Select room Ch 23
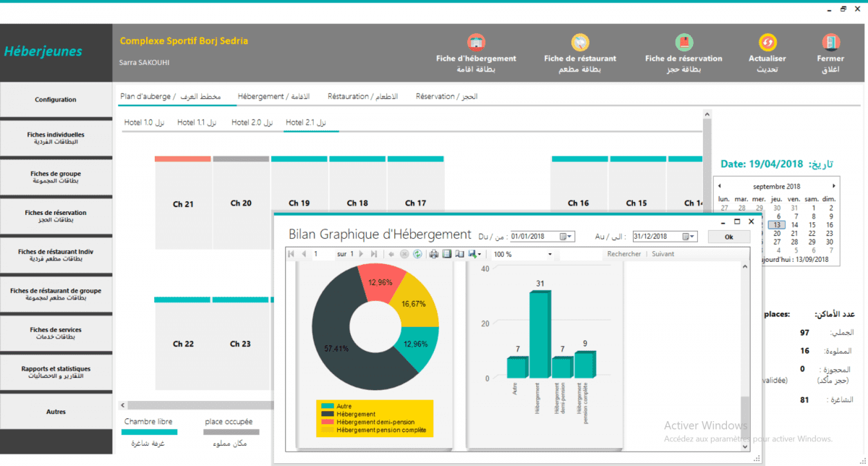This screenshot has height=466, width=868. pos(241,344)
